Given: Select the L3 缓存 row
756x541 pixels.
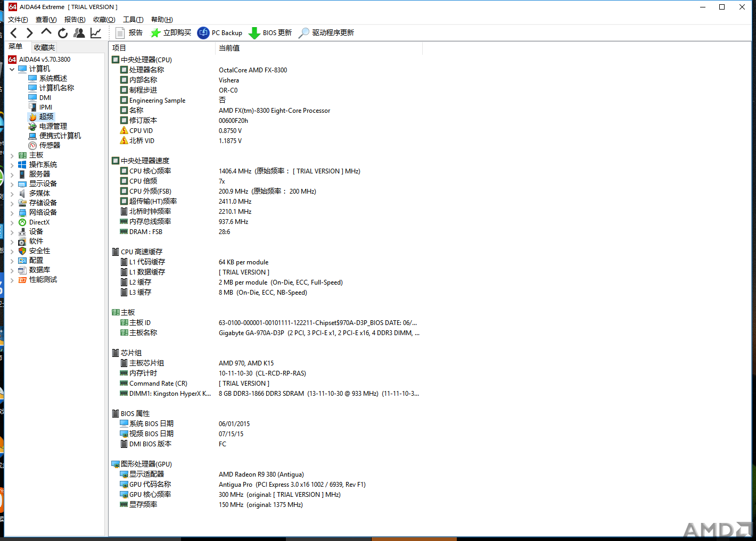Looking at the screenshot, I should [x=266, y=292].
